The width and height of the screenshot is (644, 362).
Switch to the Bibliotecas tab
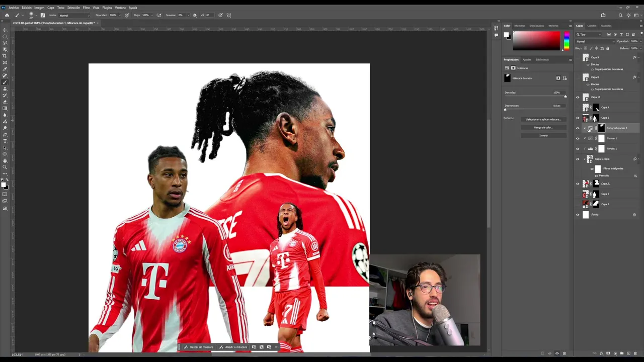point(542,59)
